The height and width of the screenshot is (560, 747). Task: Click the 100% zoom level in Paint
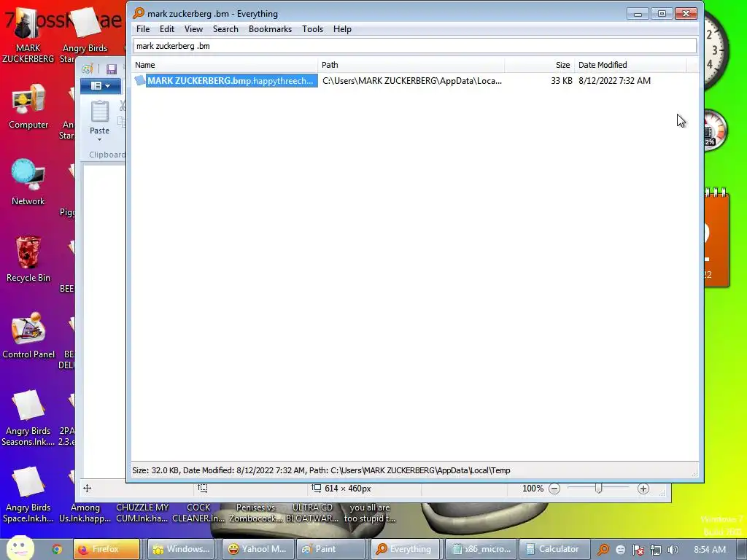click(533, 489)
